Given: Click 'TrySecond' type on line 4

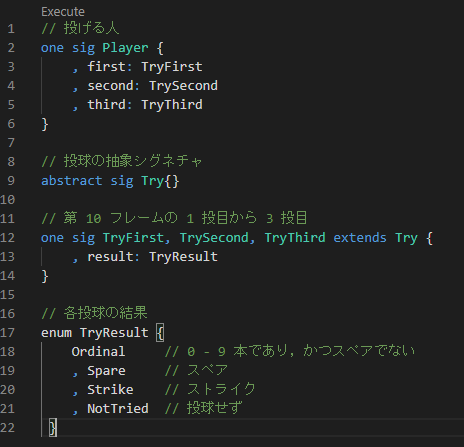Looking at the screenshot, I should pyautogui.click(x=183, y=86).
